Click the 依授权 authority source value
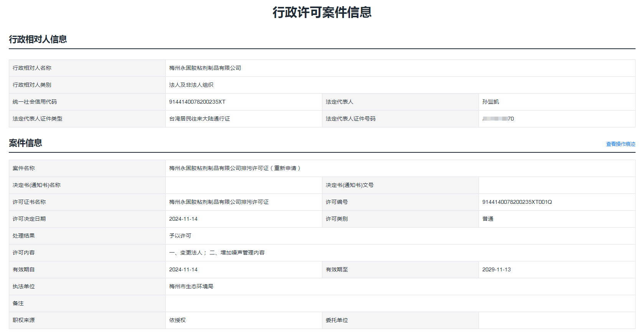This screenshot has height=332, width=644. (177, 320)
